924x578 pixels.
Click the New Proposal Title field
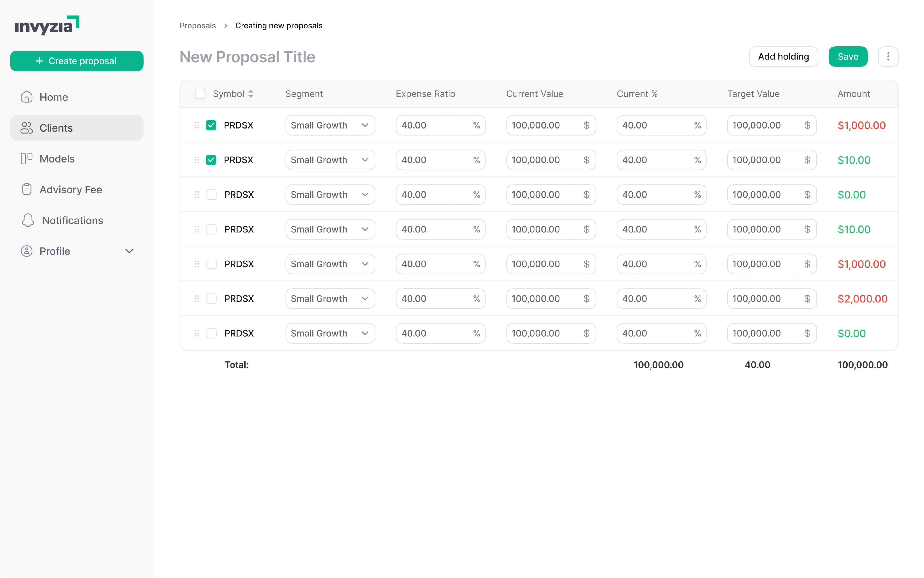tap(247, 57)
